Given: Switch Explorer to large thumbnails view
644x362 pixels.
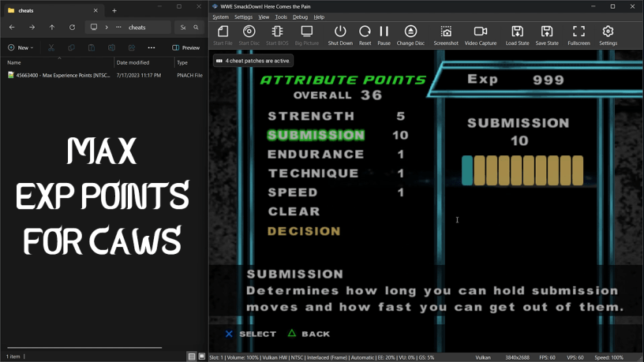Looking at the screenshot, I should point(202,356).
